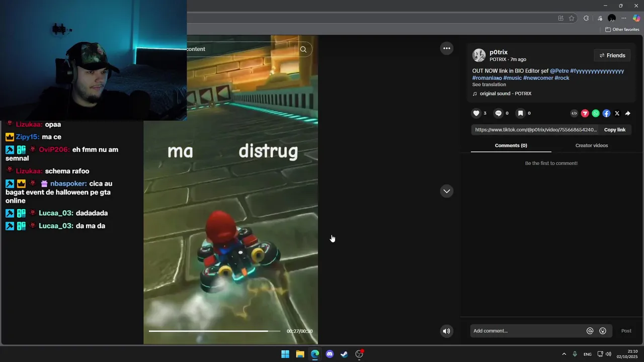Insert a mention with the @ icon
Image resolution: width=644 pixels, height=362 pixels.
pyautogui.click(x=590, y=331)
